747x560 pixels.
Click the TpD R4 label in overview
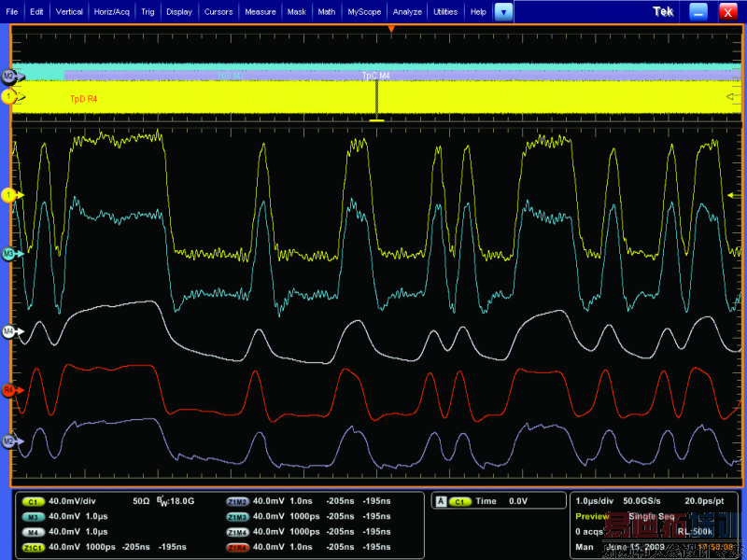point(83,98)
